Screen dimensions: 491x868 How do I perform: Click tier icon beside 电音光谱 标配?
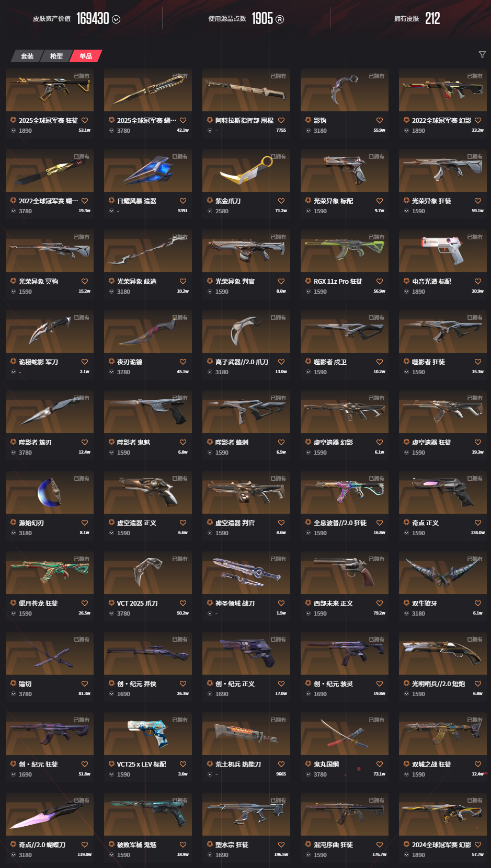tap(406, 281)
